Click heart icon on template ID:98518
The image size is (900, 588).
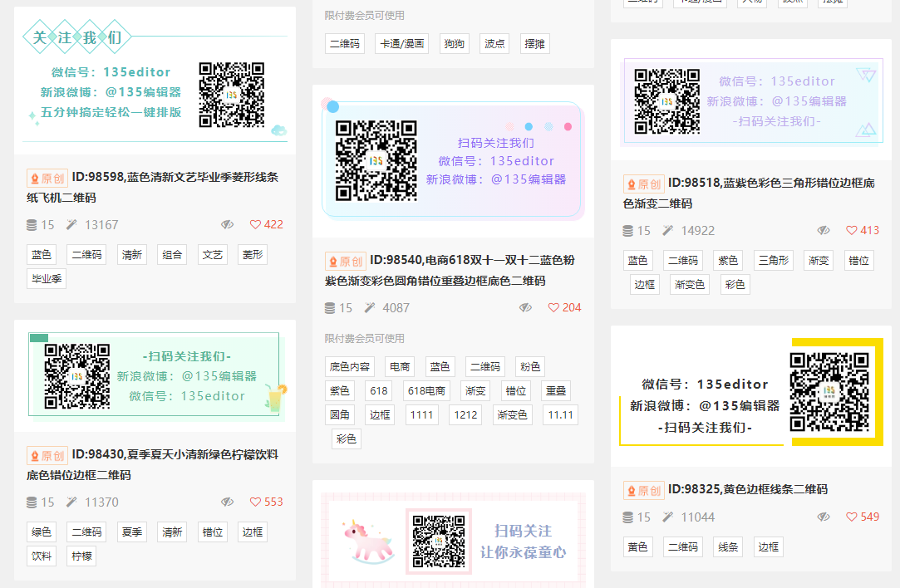(x=852, y=230)
